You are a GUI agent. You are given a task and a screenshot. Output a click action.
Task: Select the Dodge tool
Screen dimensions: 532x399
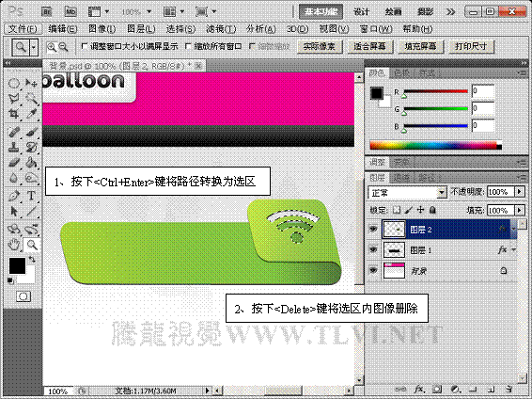pyautogui.click(x=32, y=178)
